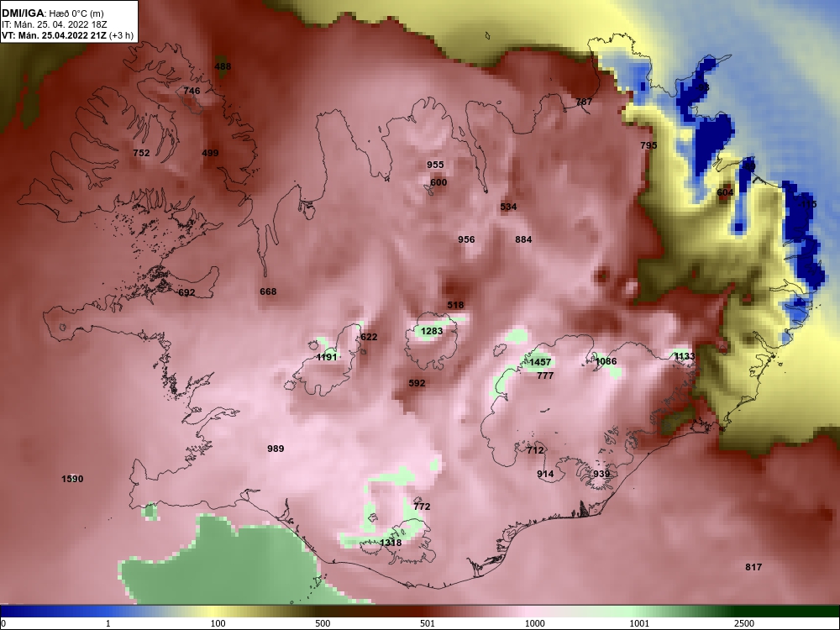The width and height of the screenshot is (840, 630).
Task: Click the glacier value 1318
Action: pyautogui.click(x=391, y=543)
